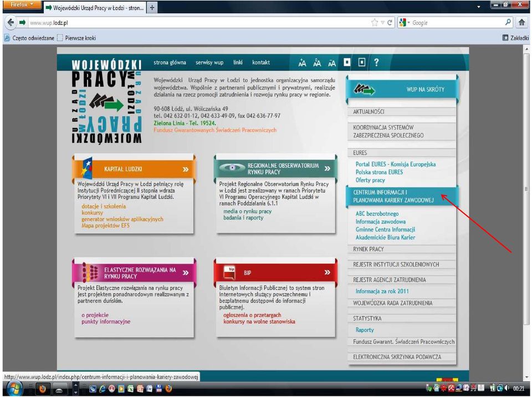Open help via question mark icon

click(376, 63)
